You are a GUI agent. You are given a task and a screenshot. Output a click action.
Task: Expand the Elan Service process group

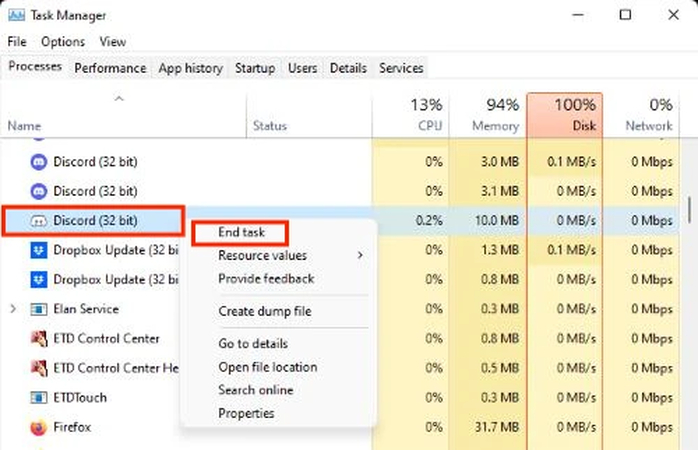coord(13,309)
